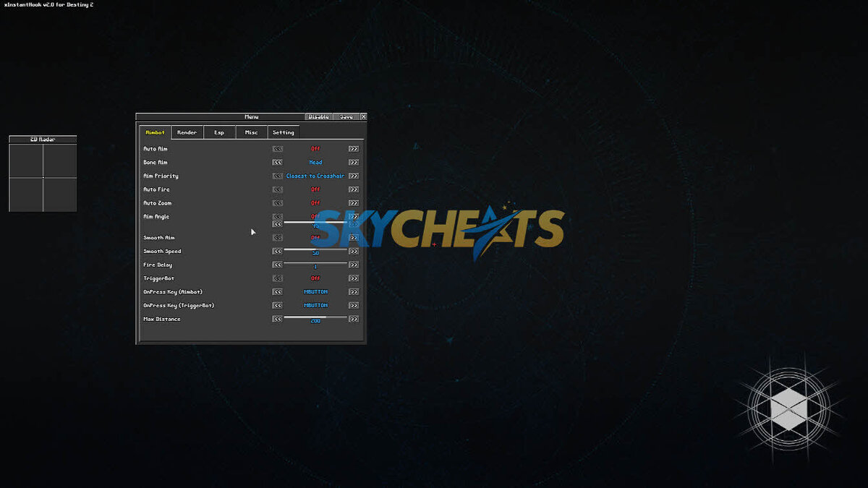Decrease Smooth Speed with left arrow
This screenshot has height=488, width=868.
277,252
